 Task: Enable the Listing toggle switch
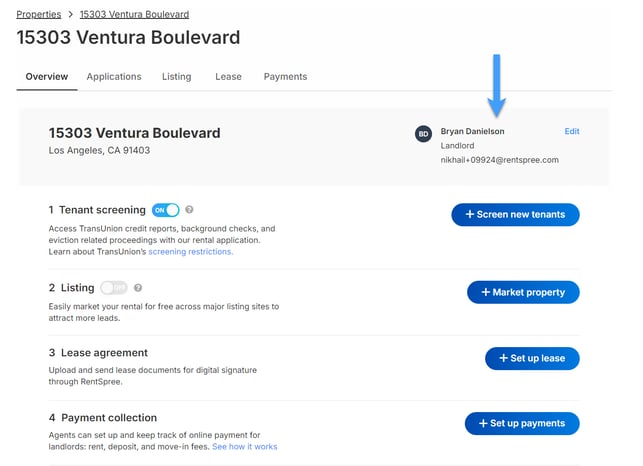click(x=114, y=288)
